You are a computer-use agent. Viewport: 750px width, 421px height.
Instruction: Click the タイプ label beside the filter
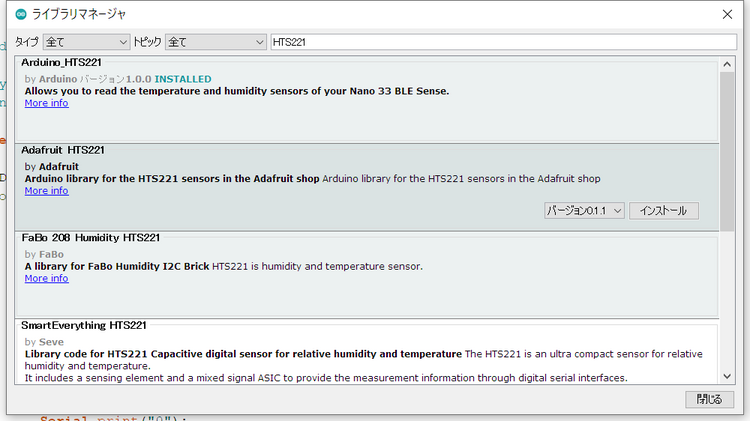coord(26,43)
